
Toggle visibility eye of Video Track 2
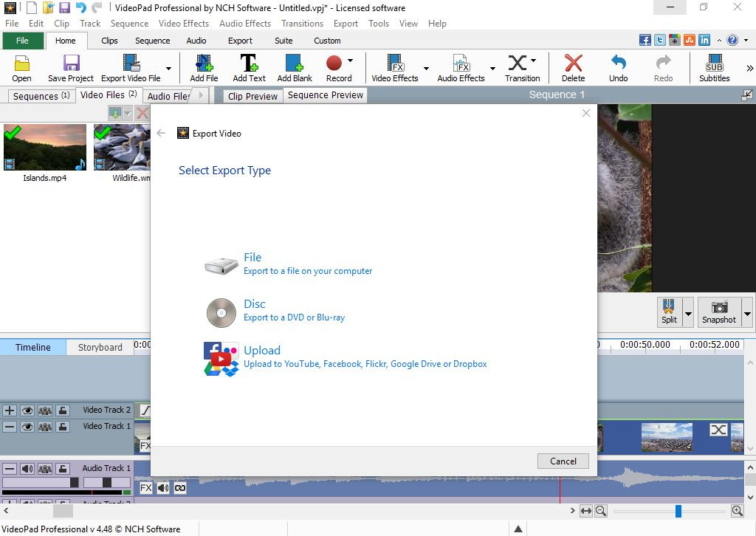27,410
